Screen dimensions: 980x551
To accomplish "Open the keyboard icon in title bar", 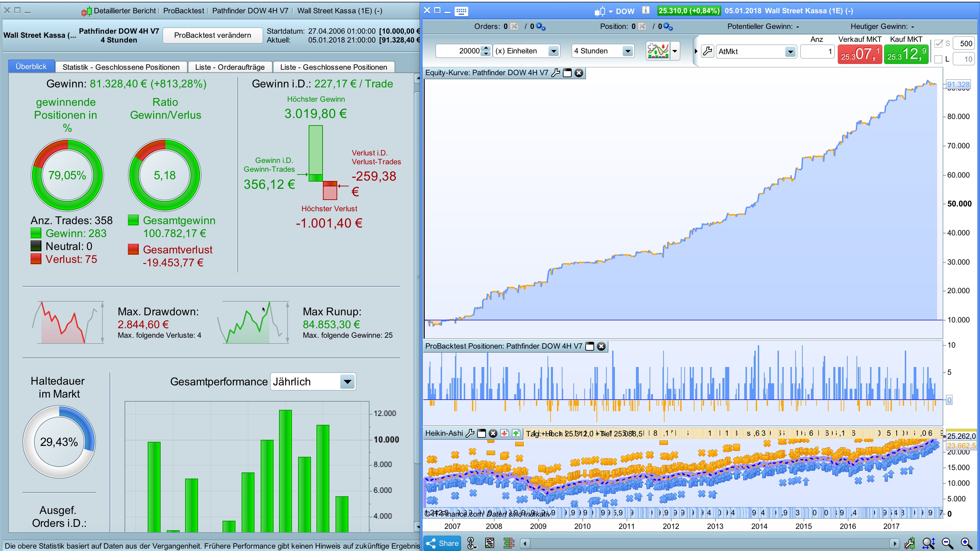I will [x=461, y=11].
